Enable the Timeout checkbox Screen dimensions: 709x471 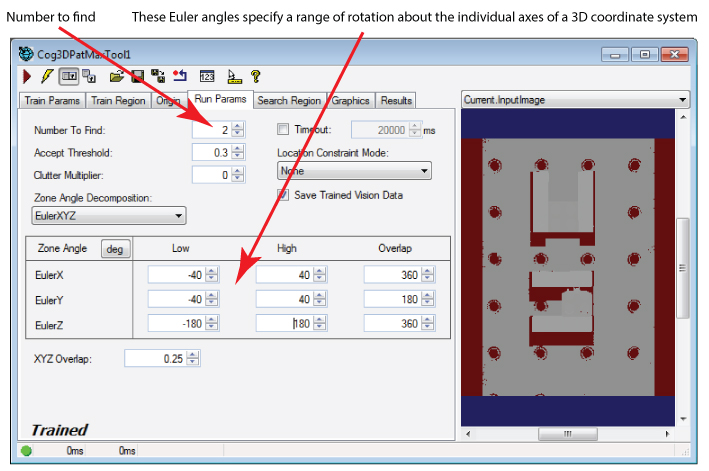coord(283,129)
